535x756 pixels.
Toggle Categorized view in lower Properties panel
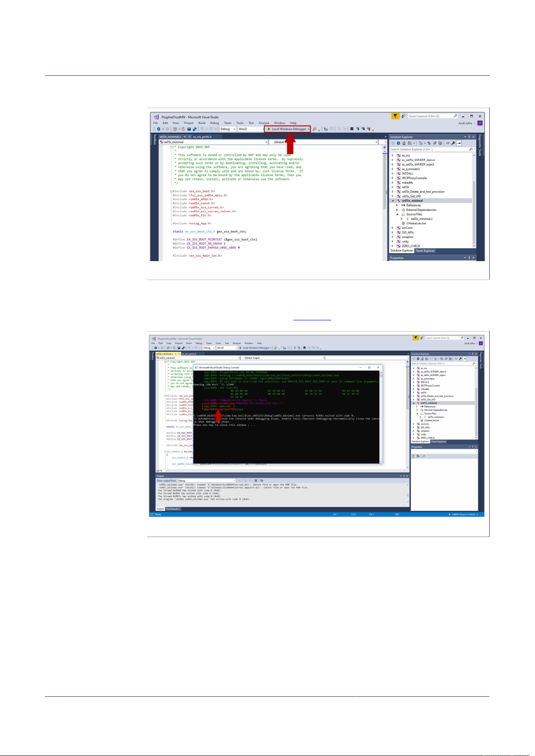pyautogui.click(x=414, y=456)
